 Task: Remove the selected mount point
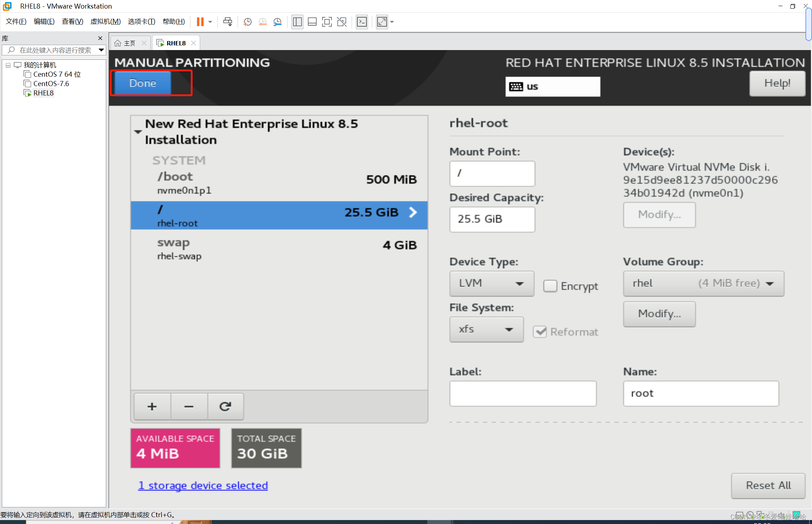pos(189,407)
